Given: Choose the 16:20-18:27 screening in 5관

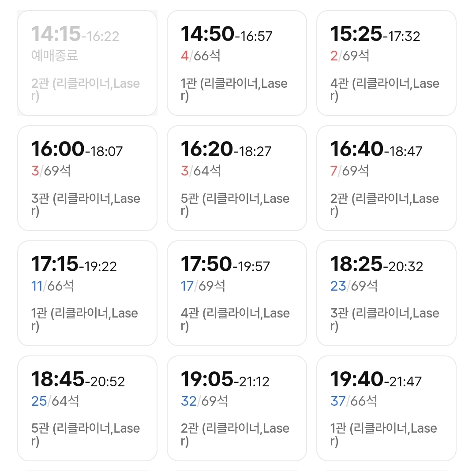Looking at the screenshot, I should click(x=237, y=178).
